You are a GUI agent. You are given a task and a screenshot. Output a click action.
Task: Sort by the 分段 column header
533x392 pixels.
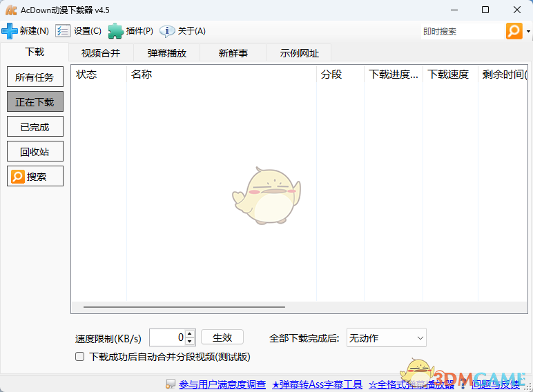[x=340, y=74]
